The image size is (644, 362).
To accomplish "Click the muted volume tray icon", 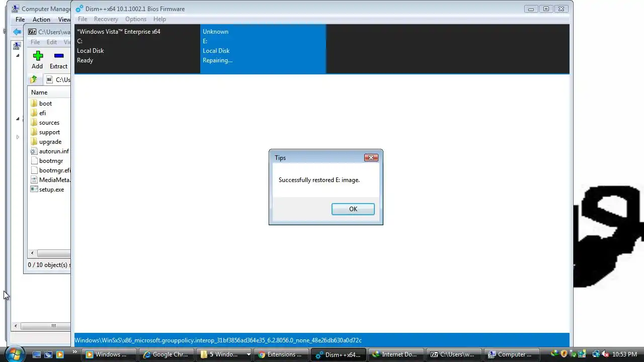I will pos(605,354).
